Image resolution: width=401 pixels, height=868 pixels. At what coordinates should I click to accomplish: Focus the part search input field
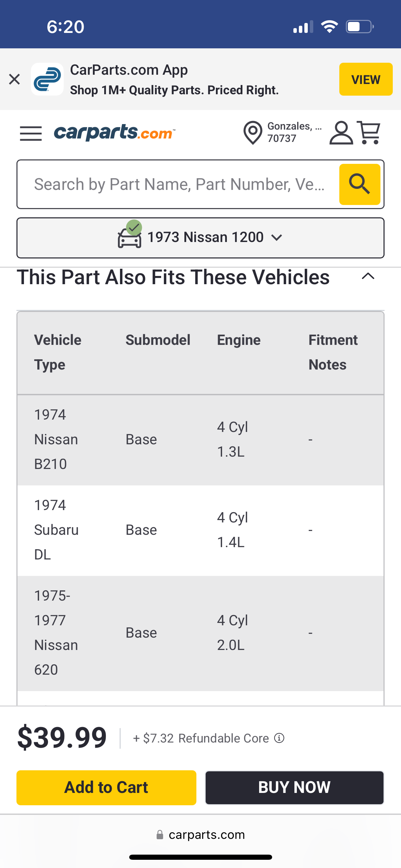click(178, 184)
